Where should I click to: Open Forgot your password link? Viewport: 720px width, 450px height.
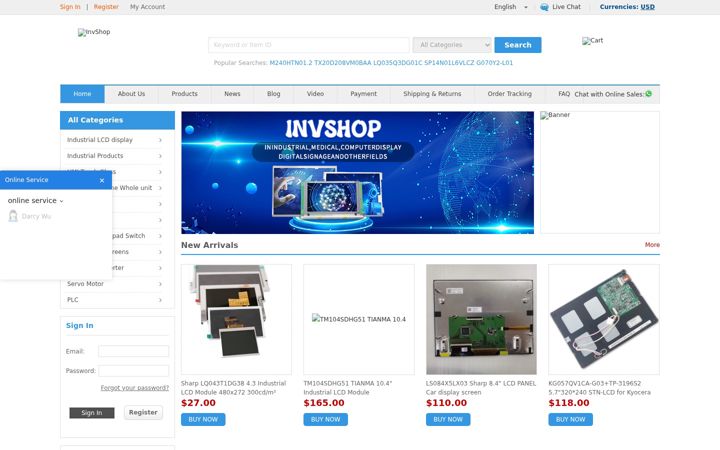[135, 388]
